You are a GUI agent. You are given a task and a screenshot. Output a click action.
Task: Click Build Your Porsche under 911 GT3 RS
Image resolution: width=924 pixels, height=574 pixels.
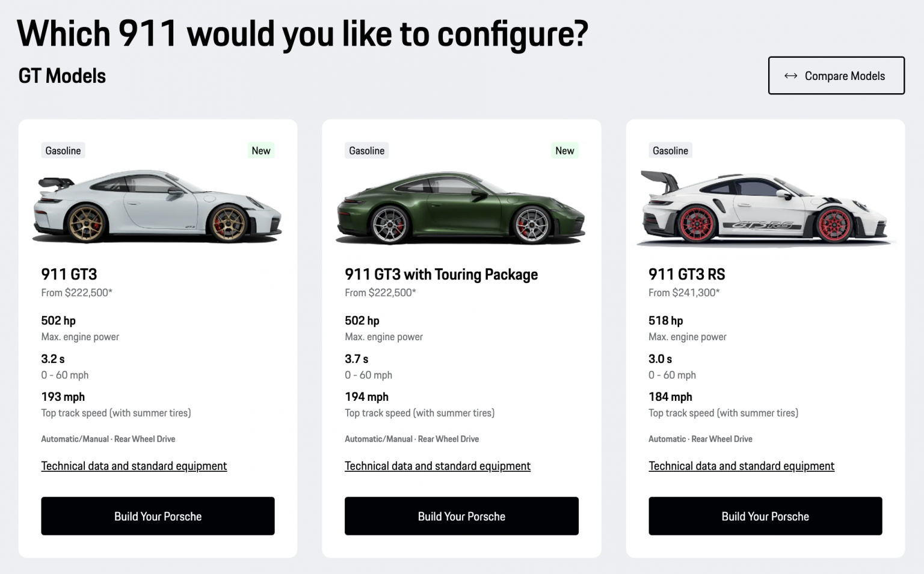pos(765,516)
